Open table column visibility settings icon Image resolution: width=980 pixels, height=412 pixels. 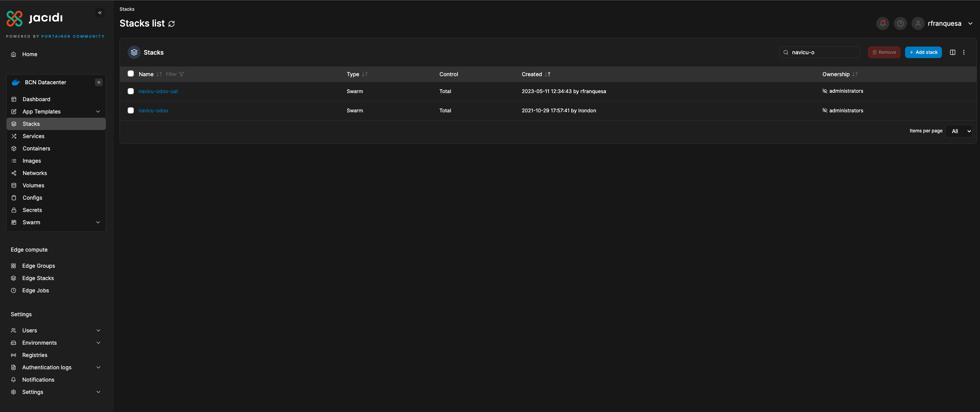[952, 52]
